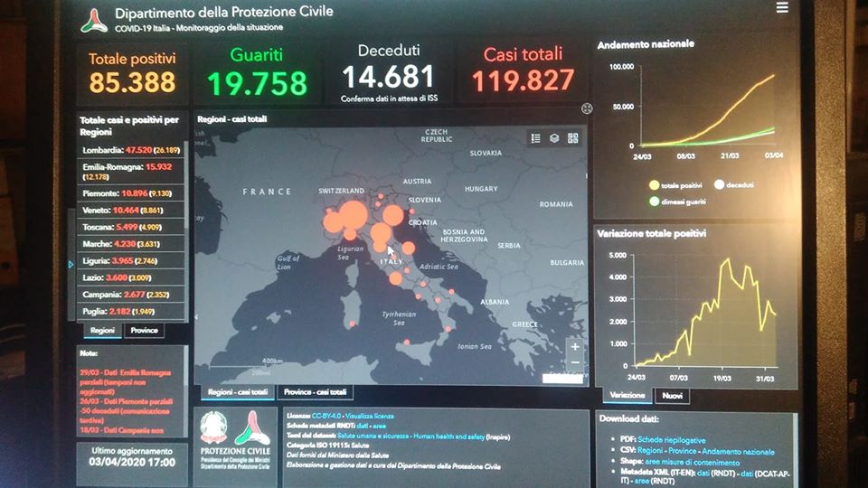Open 'Salute umana e sicurezza' link
868x488 pixels.
(x=373, y=436)
